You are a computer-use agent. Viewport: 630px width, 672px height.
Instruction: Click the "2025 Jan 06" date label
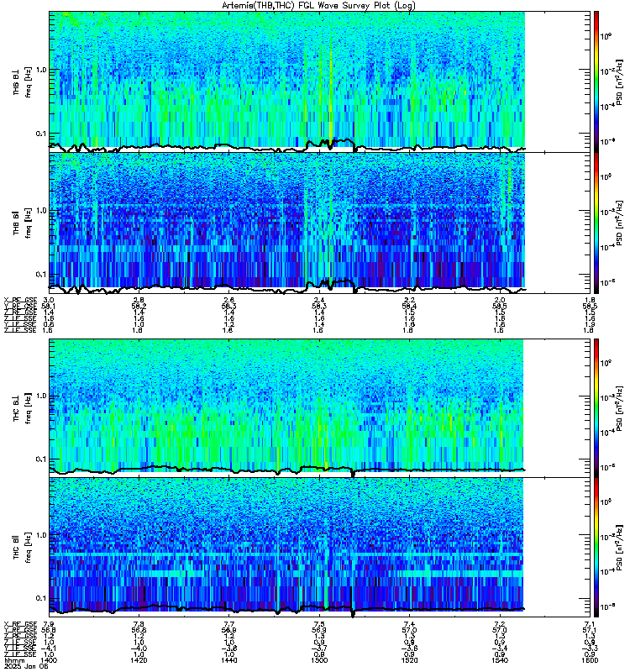[x=26, y=666]
